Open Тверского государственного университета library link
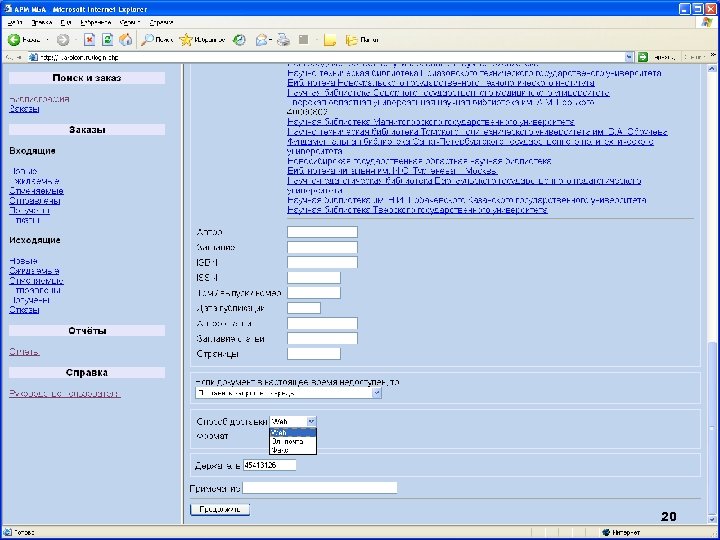Viewport: 720px width, 540px height. (417, 210)
